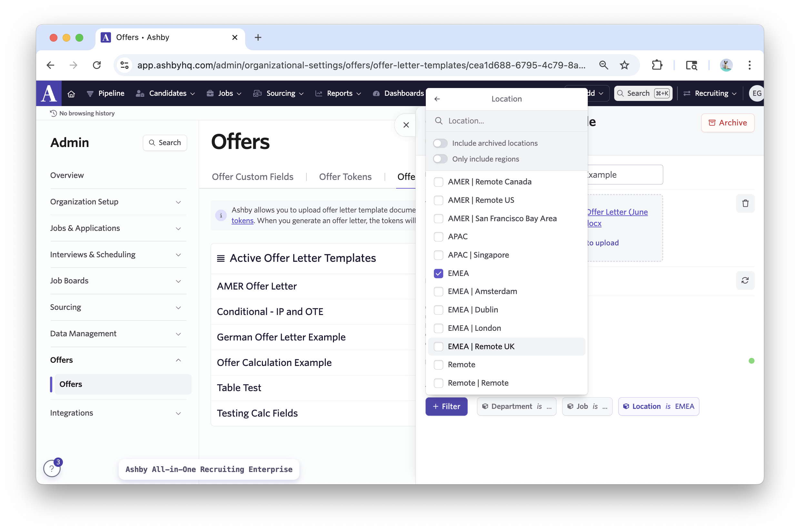Click the browser zoom magnifier icon
This screenshot has width=800, height=532.
point(604,65)
